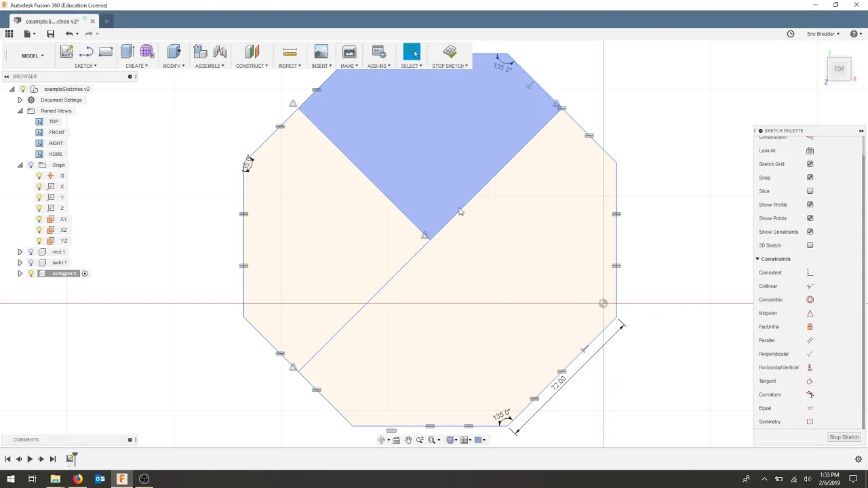Expand the isotri:1 component node
This screenshot has height=488, width=868.
click(20, 262)
